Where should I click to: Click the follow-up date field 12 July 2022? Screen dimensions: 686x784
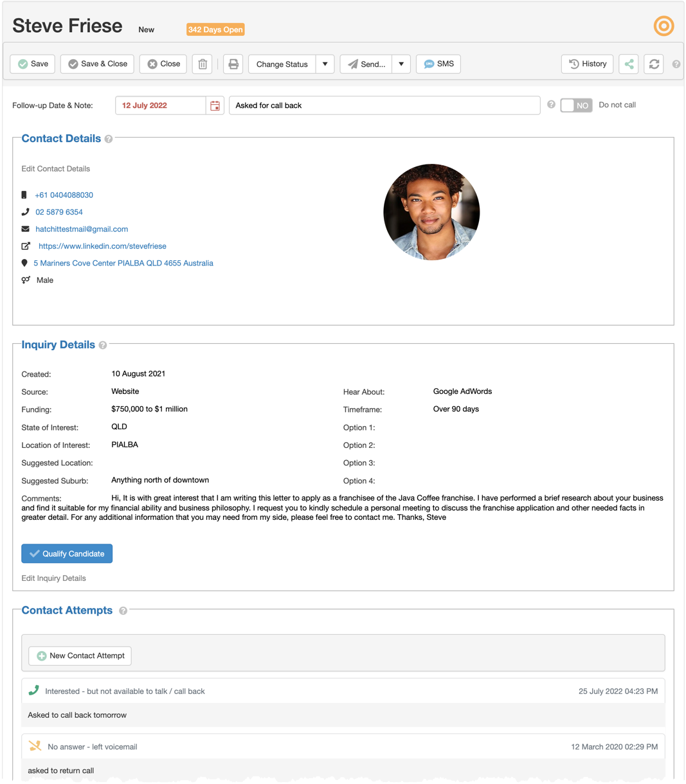point(161,105)
